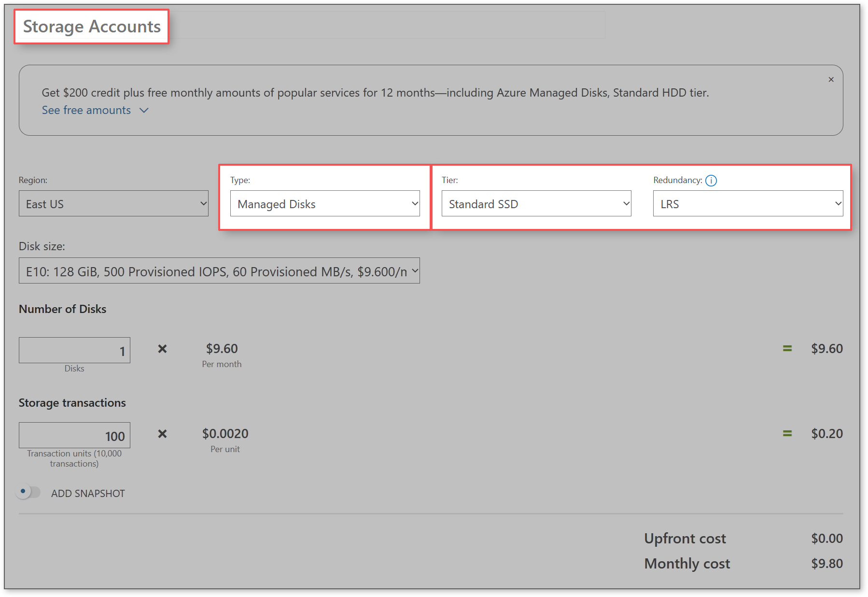868x597 pixels.
Task: Click the Number of Disks heading
Action: pos(62,309)
